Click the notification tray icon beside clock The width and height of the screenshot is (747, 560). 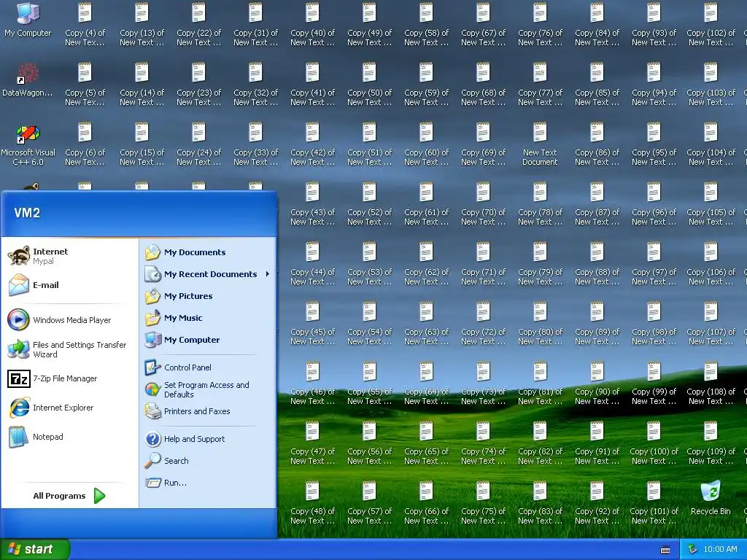(693, 549)
